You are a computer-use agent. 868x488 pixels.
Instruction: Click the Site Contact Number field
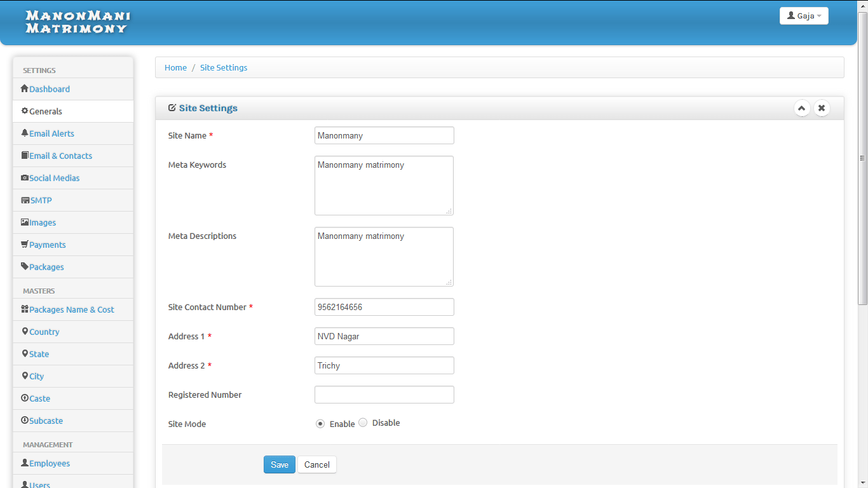(384, 307)
